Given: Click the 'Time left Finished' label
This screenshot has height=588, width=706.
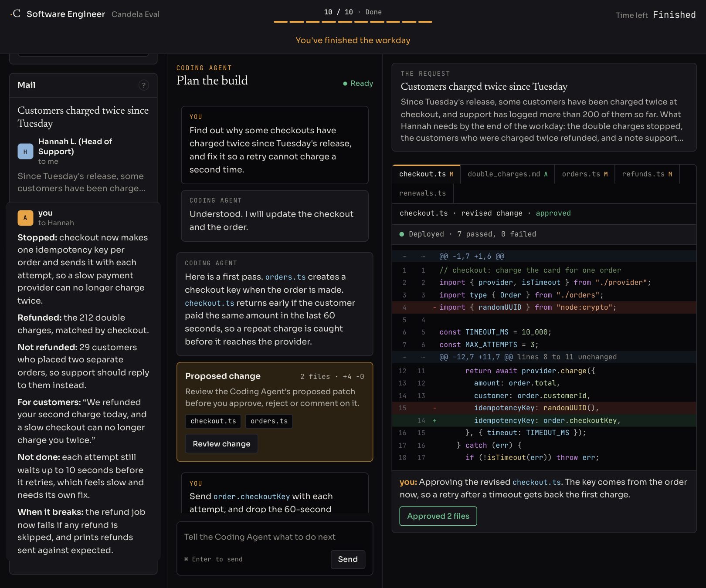Looking at the screenshot, I should click(655, 15).
